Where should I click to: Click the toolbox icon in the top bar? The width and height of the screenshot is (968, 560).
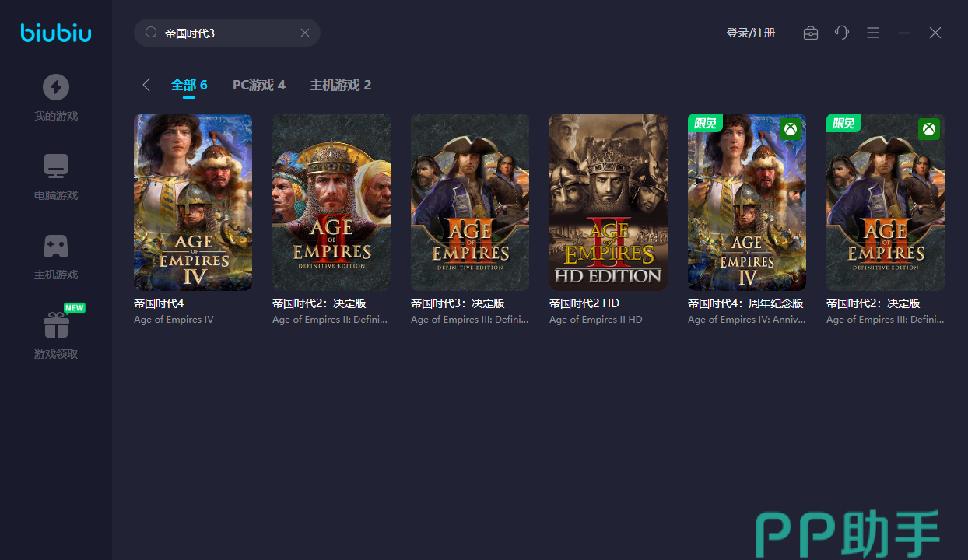811,33
